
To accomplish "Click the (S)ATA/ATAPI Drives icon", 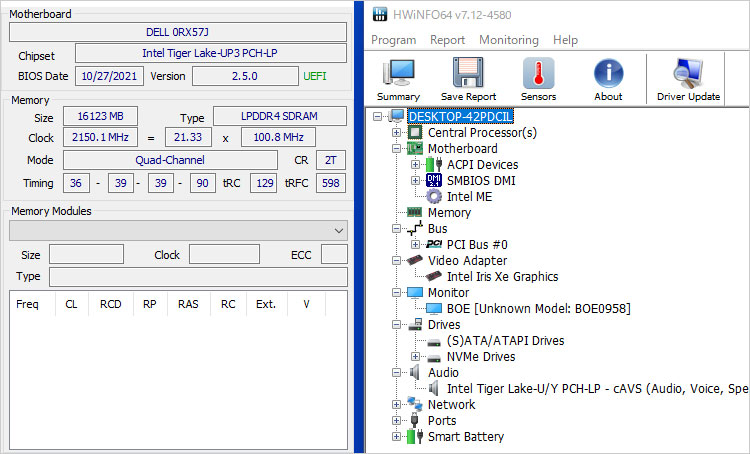I will click(433, 343).
